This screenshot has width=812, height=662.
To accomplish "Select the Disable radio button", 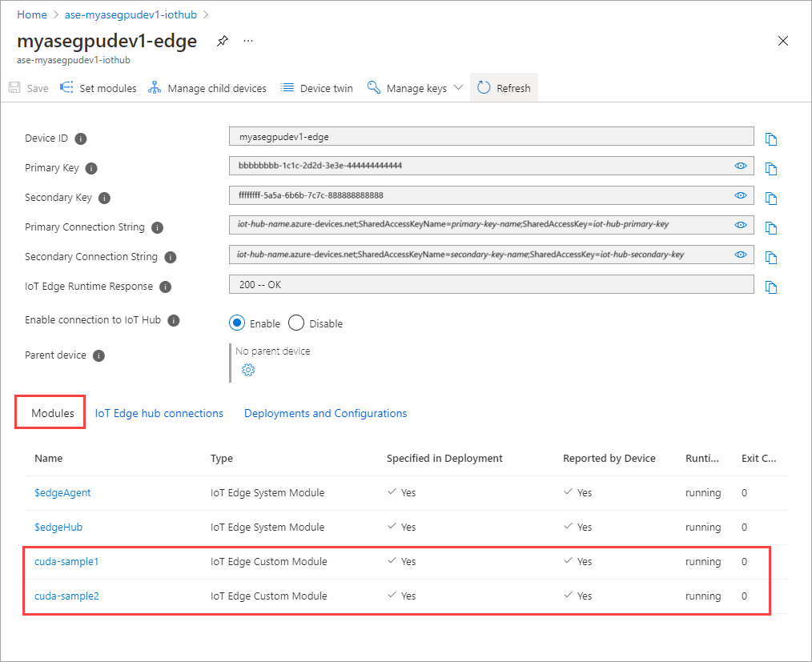I will 296,323.
